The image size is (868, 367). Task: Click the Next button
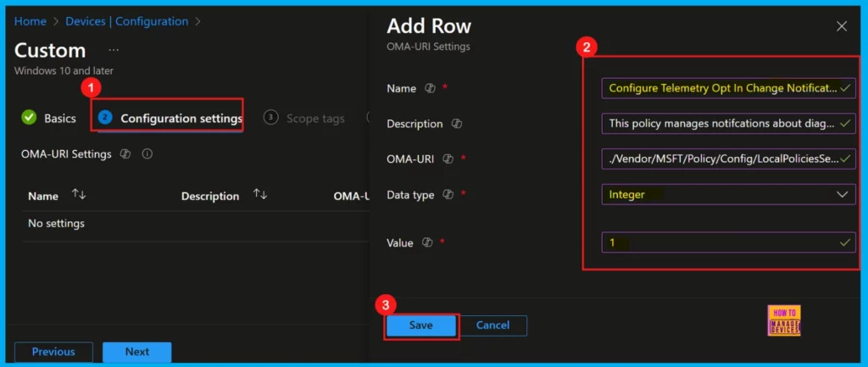tap(136, 352)
